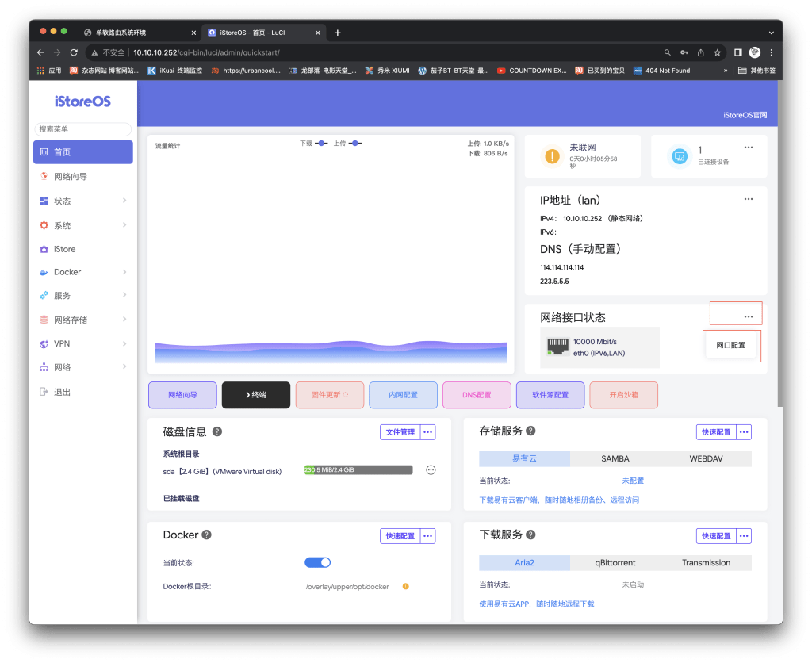Click the help icon beside 存储服务
The width and height of the screenshot is (812, 663).
click(530, 431)
